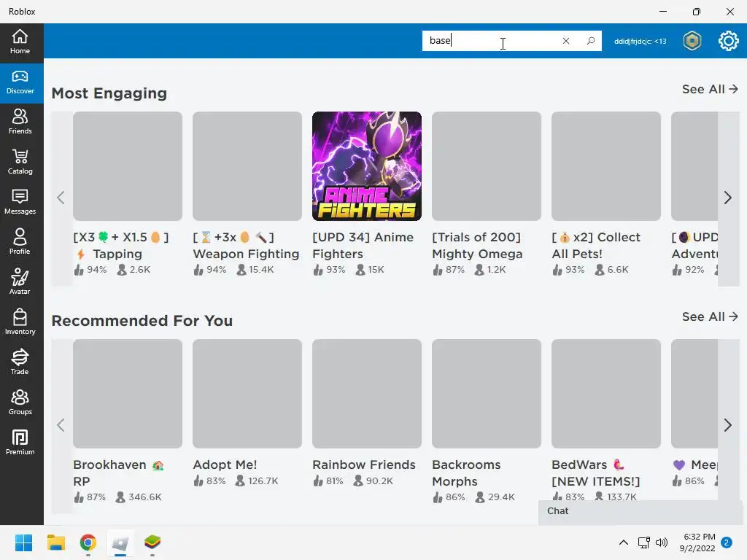The image size is (747, 560).
Task: Expand the Chat panel
Action: point(640,512)
